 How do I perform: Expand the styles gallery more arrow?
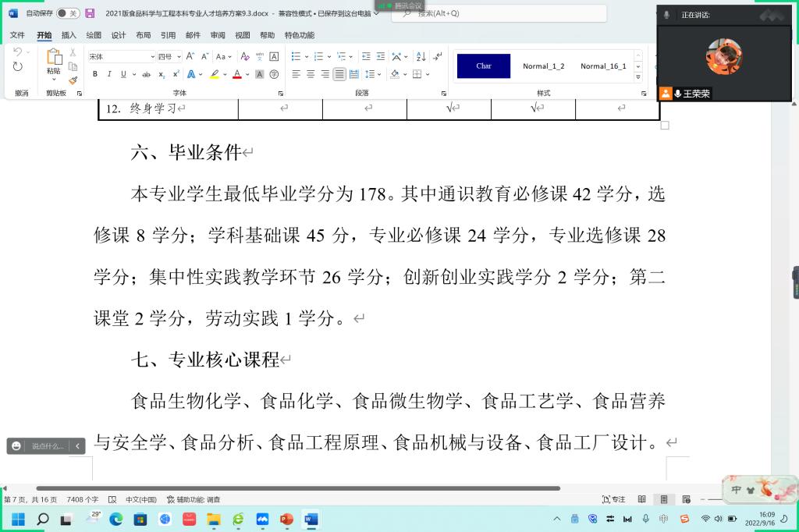pyautogui.click(x=638, y=77)
